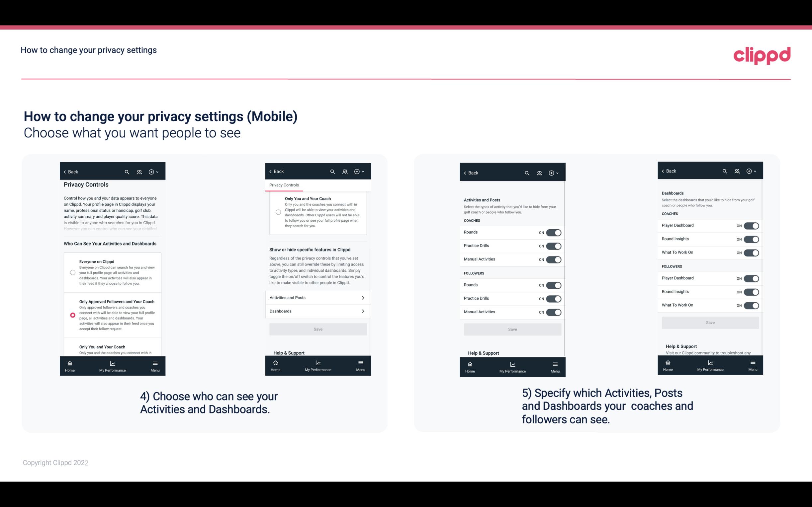The image size is (812, 507).
Task: Toggle Player Dashboard ON for Followers
Action: pos(751,278)
